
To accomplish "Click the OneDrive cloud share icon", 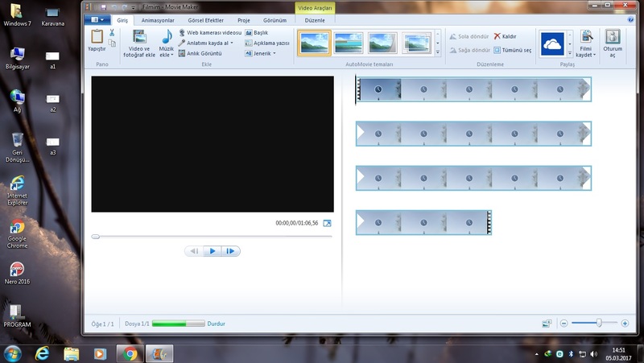I will (x=552, y=43).
